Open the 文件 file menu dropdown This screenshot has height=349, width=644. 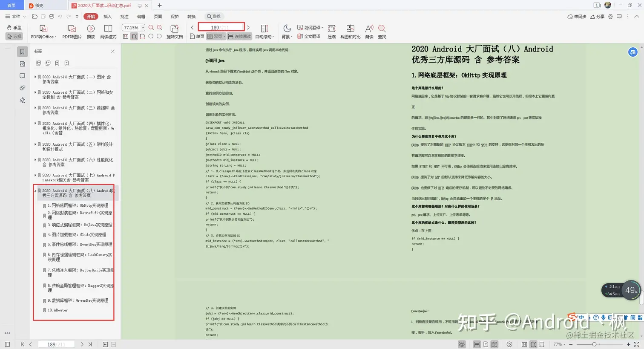(x=16, y=17)
